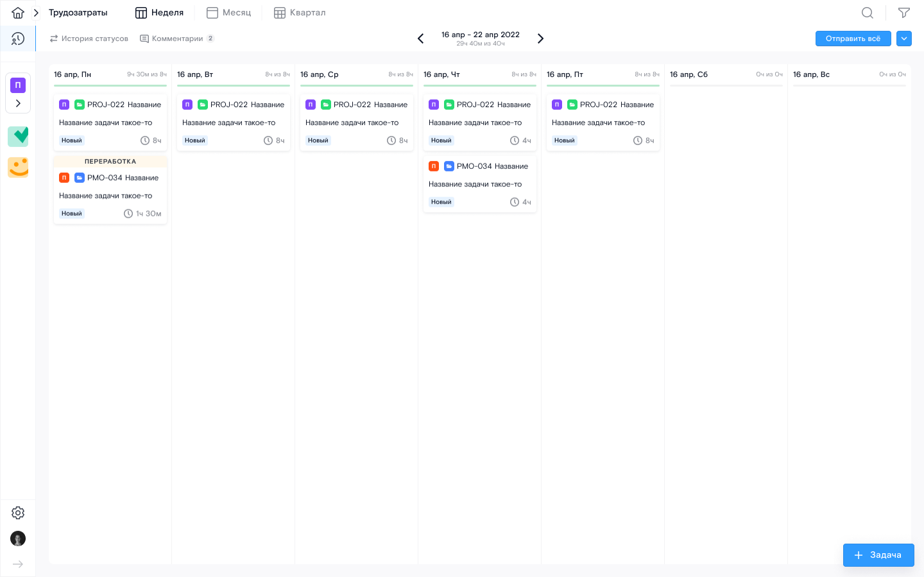The width and height of the screenshot is (924, 577).
Task: Add a new task with Задача button
Action: (x=878, y=555)
